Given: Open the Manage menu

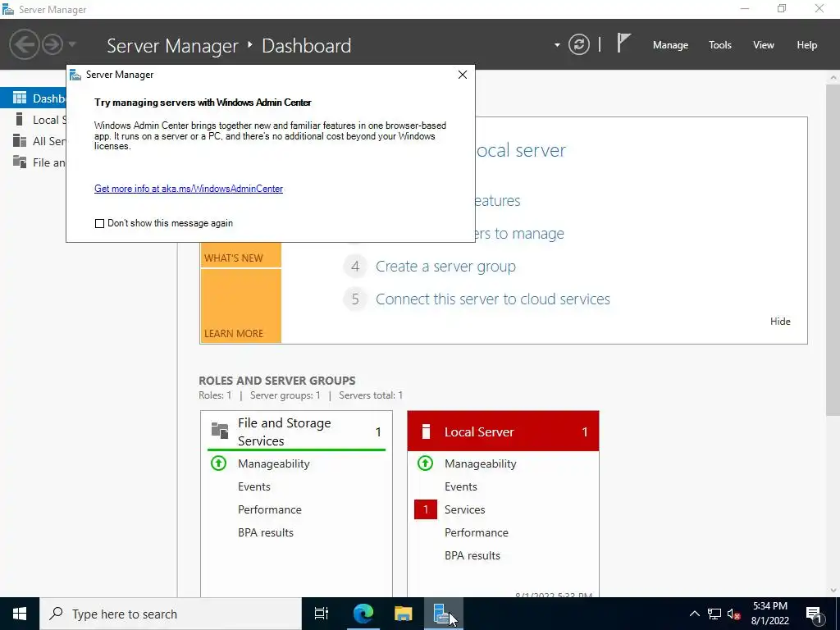Looking at the screenshot, I should click(x=670, y=45).
